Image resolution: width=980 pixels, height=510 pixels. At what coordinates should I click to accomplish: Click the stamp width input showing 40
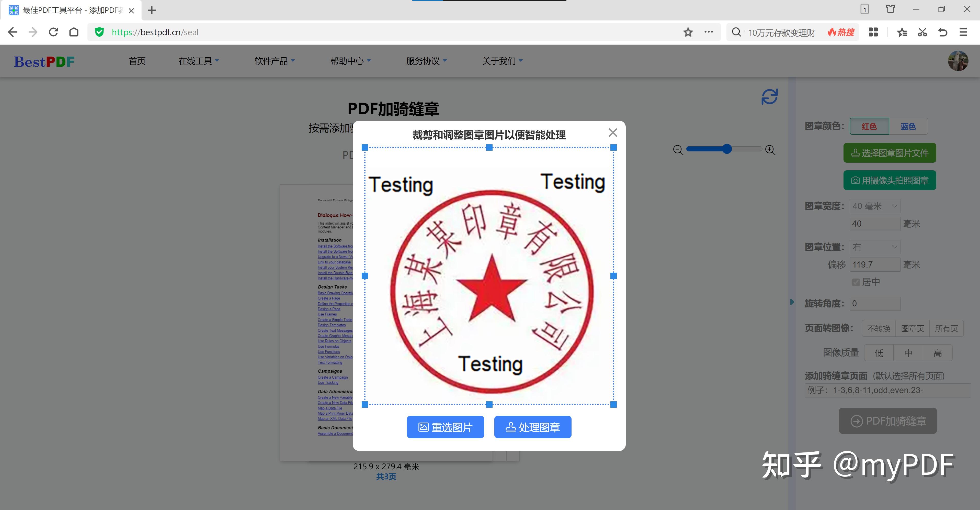(875, 224)
